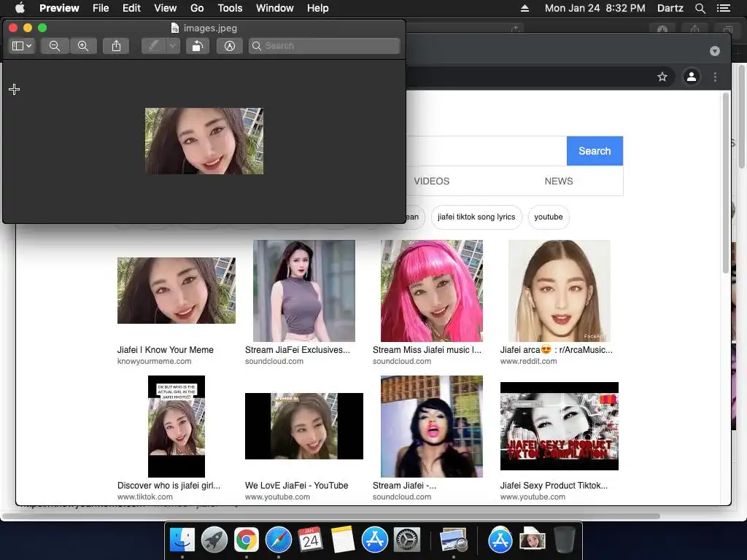Select the 'jiafei tiktok song lyrics' chip

pyautogui.click(x=476, y=217)
